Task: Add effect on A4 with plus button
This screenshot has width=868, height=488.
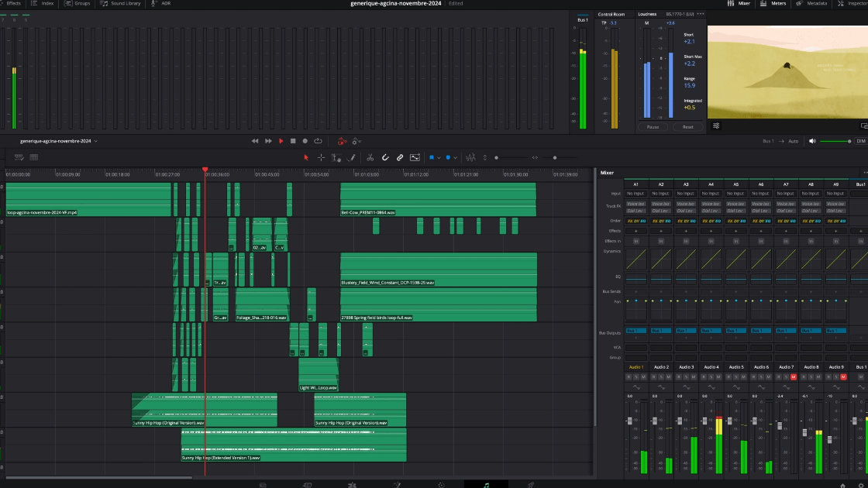Action: pyautogui.click(x=711, y=231)
